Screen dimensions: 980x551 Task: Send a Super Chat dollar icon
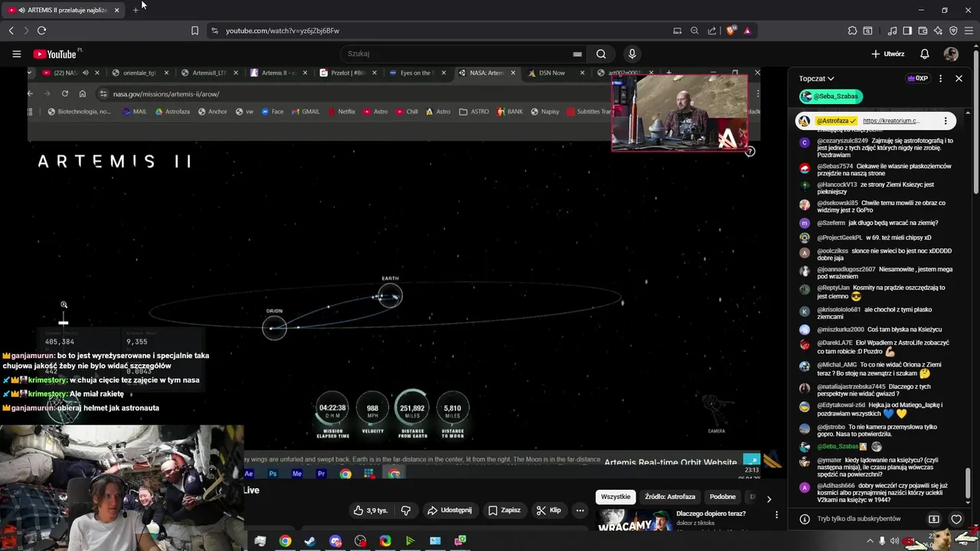pos(934,519)
